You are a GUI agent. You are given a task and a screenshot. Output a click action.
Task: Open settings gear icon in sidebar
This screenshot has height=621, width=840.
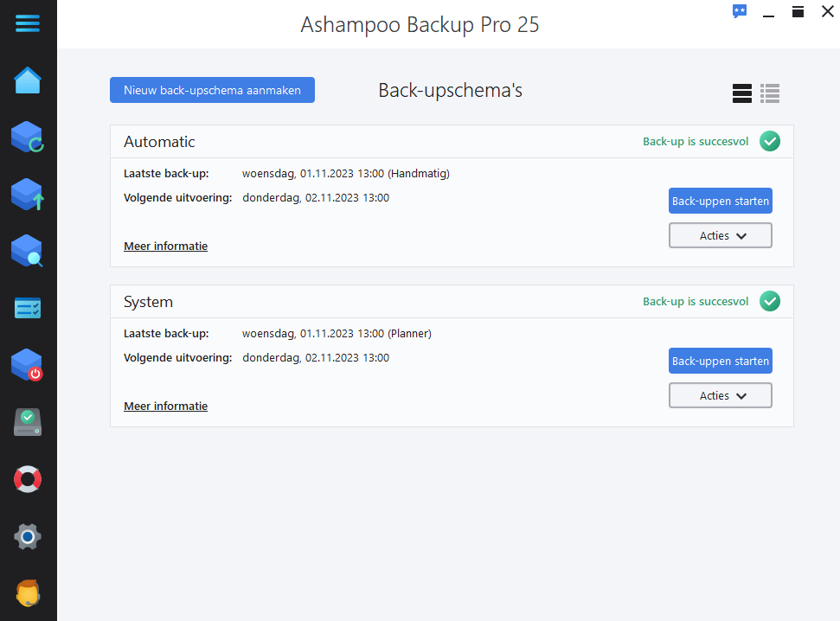coord(28,536)
